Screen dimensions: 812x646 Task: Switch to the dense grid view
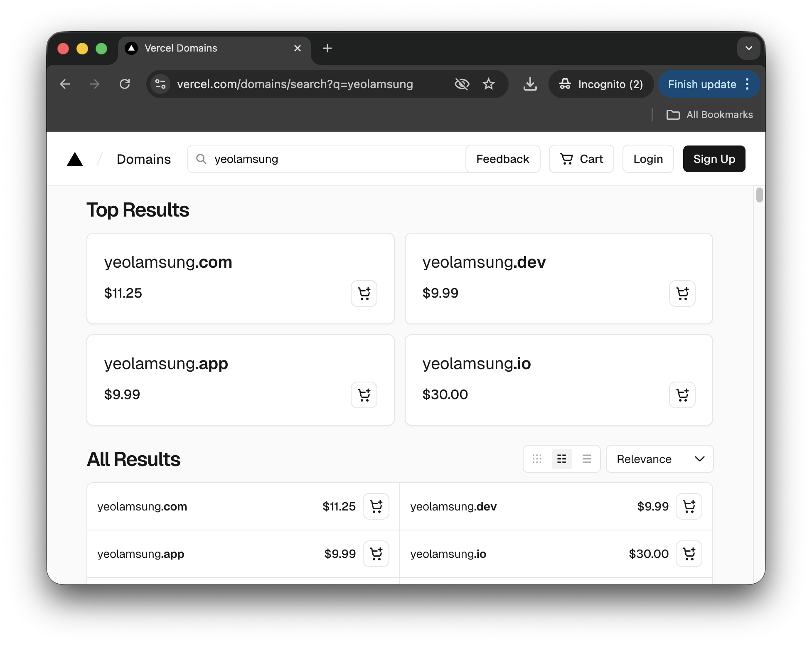pyautogui.click(x=537, y=459)
